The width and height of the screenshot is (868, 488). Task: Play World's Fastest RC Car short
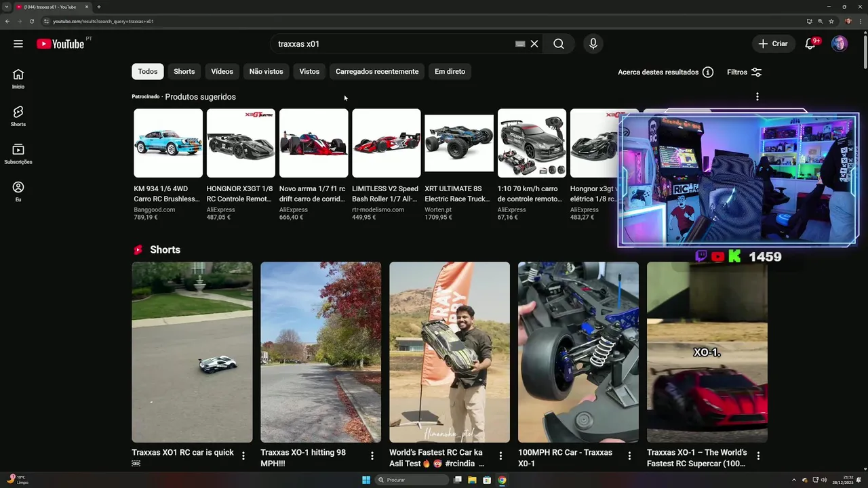tap(450, 352)
